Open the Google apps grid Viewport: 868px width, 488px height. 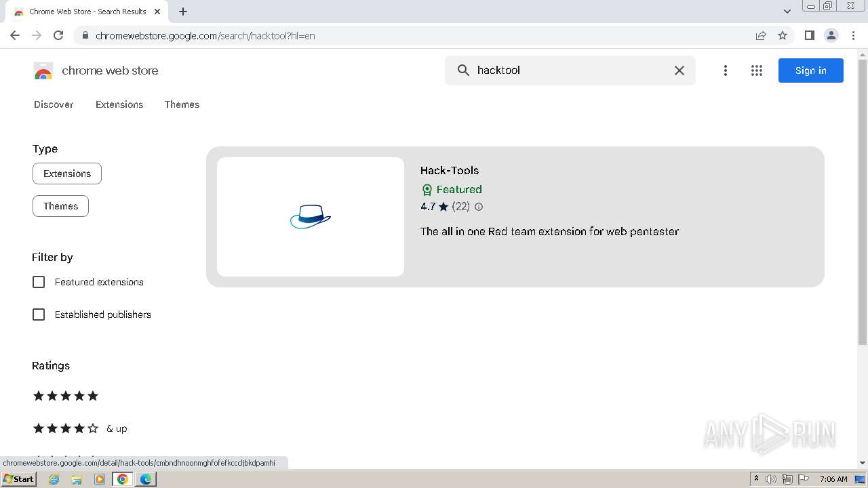click(757, 70)
